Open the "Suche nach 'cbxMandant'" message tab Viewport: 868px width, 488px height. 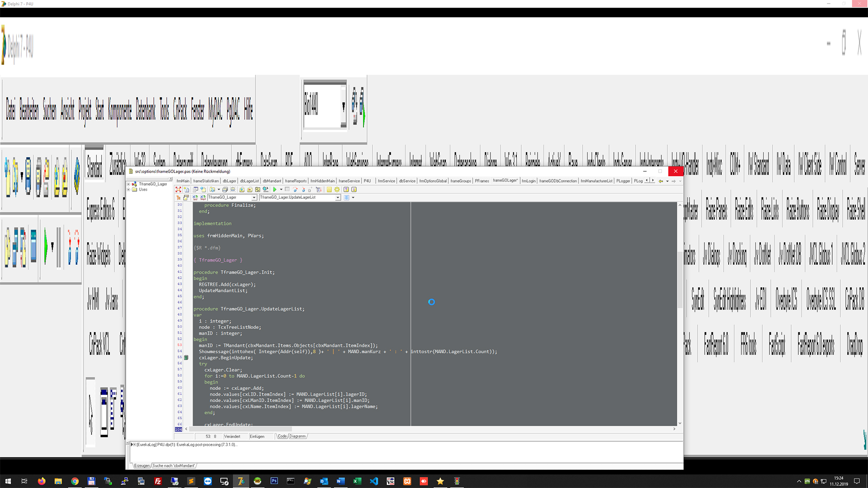coord(174,465)
